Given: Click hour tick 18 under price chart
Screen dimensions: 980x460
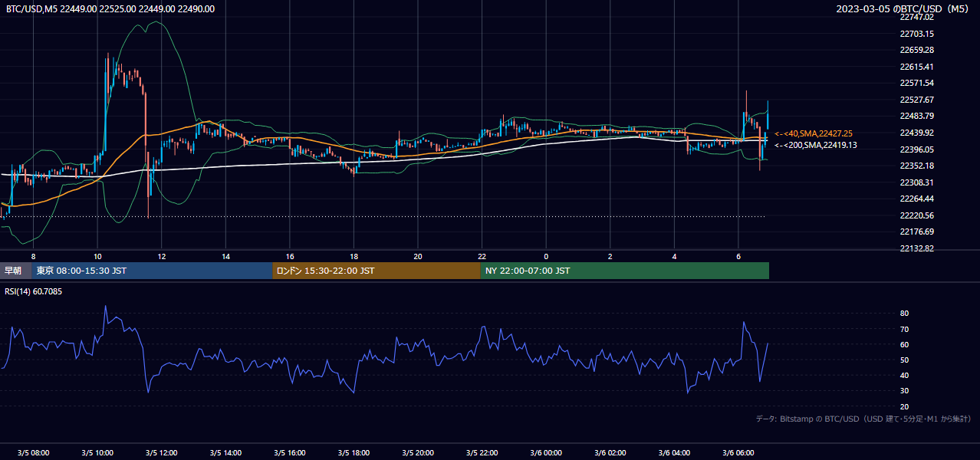Looking at the screenshot, I should point(354,256).
